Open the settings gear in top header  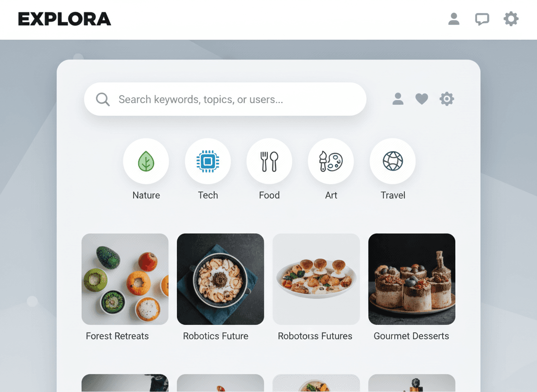[511, 19]
